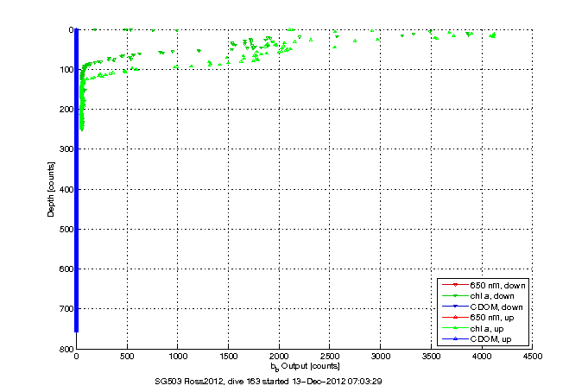
Task: Click the blue line marker for CDOM up
Action: coord(455,338)
